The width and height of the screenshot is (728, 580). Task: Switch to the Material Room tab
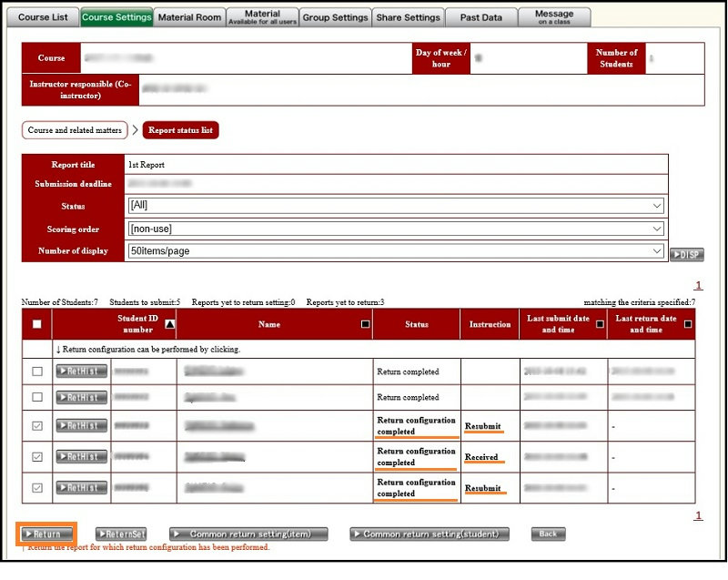coord(189,17)
